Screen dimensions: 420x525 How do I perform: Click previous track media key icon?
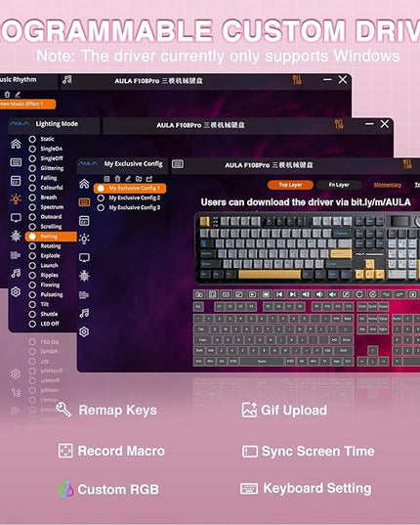279,294
